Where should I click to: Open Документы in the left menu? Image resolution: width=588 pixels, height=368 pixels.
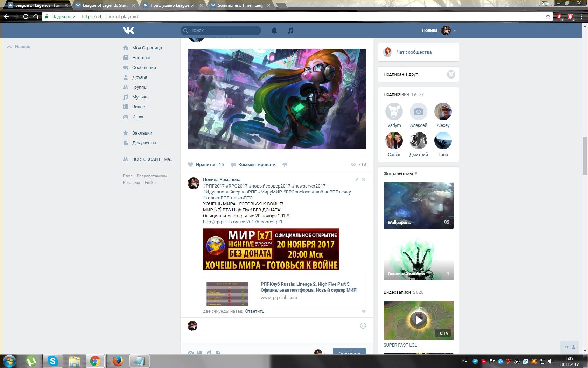144,143
